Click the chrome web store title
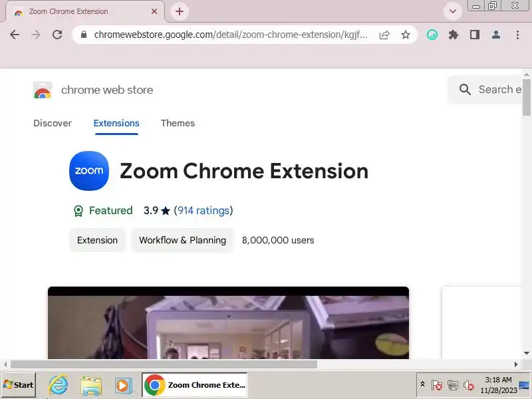The width and height of the screenshot is (532, 399). tap(107, 90)
